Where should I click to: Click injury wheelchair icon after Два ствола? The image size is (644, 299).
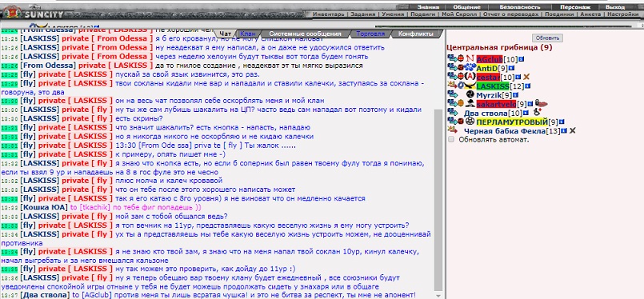(538, 113)
